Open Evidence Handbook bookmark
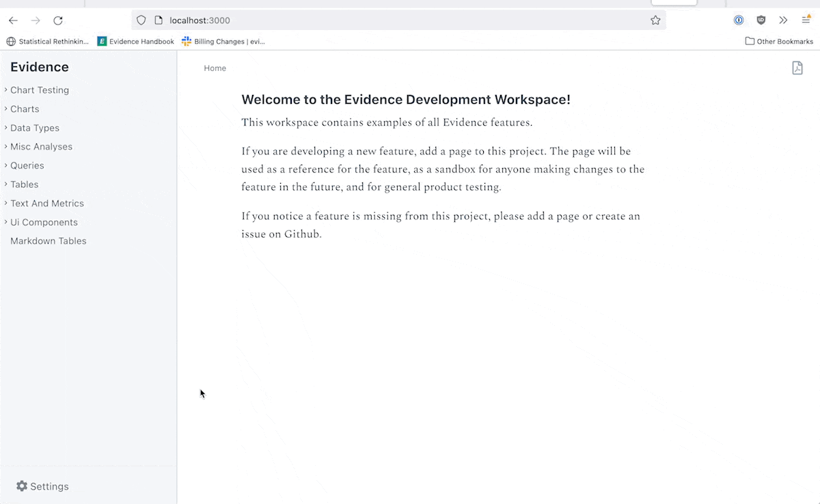 pos(136,42)
